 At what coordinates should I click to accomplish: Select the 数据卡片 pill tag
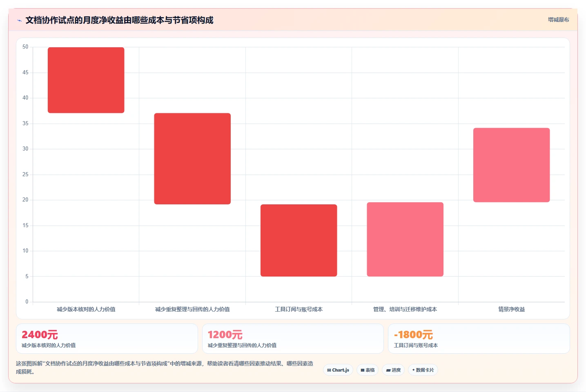click(423, 370)
